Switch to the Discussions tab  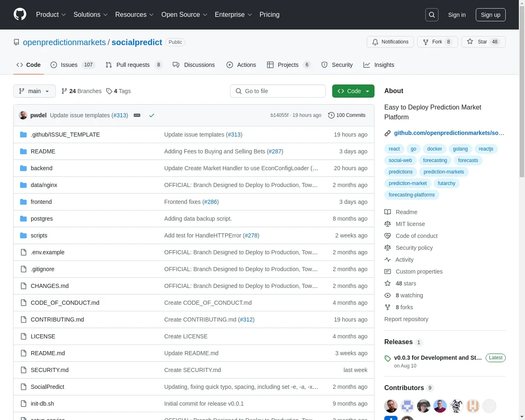tap(194, 65)
